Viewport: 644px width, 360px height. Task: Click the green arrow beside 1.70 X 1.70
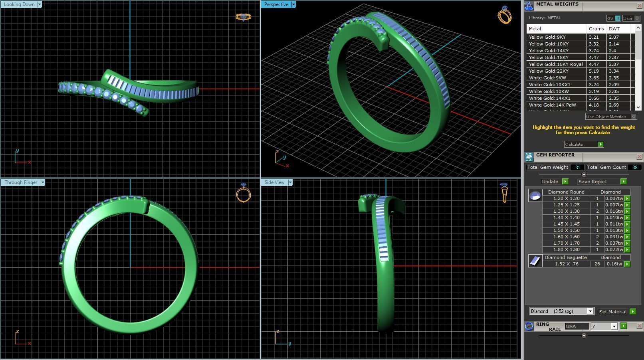(627, 243)
